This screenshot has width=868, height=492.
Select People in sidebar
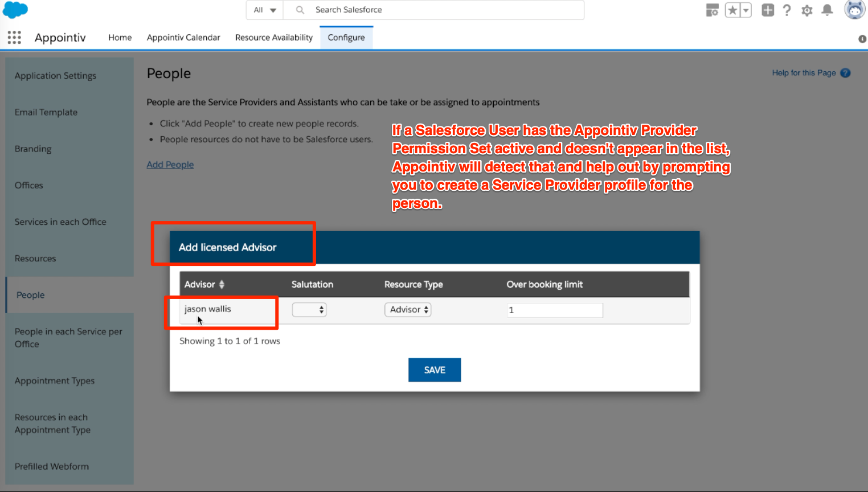point(69,295)
